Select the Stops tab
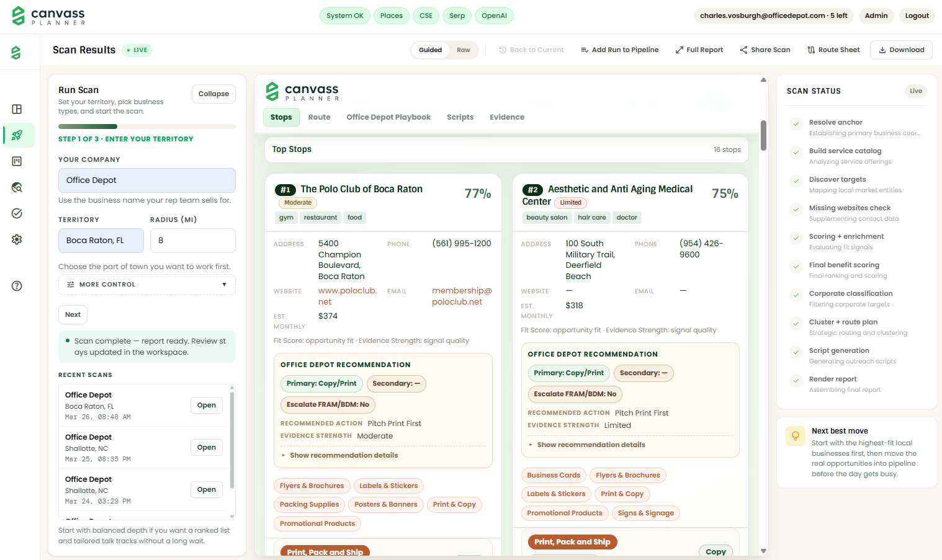The image size is (942, 560). [x=281, y=117]
